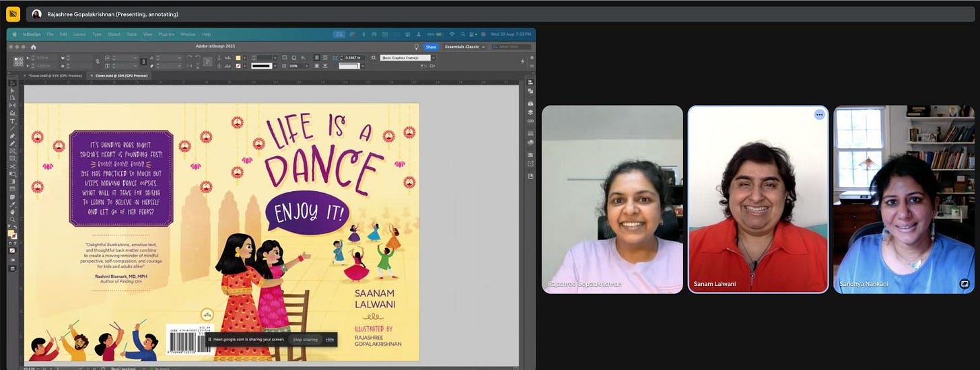This screenshot has width=980, height=370.
Task: Click the InDesign Home icon
Action: (x=33, y=47)
